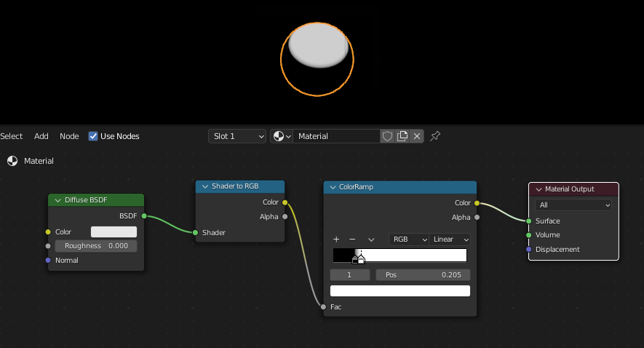Screen dimensions: 644x348
Task: Open the Node menu
Action: point(69,136)
